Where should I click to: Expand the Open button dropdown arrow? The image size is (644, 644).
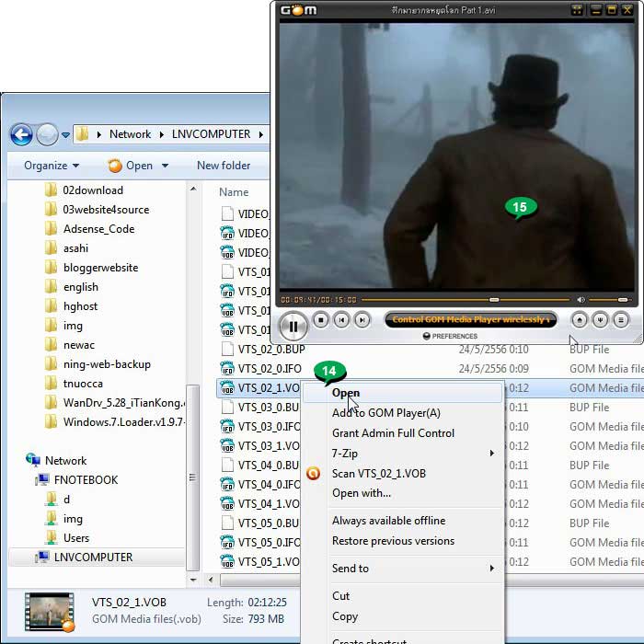point(165,166)
